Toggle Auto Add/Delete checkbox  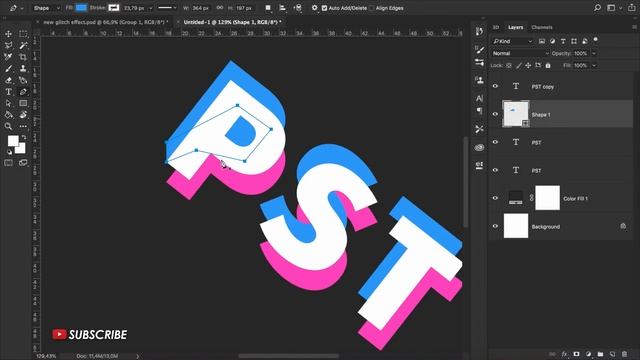(x=324, y=8)
